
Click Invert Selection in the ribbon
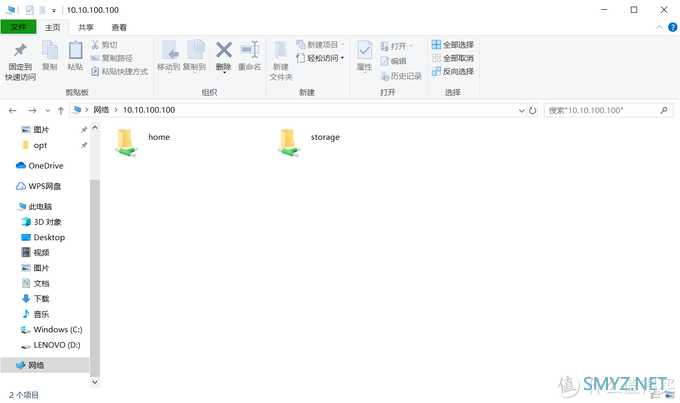tap(453, 71)
